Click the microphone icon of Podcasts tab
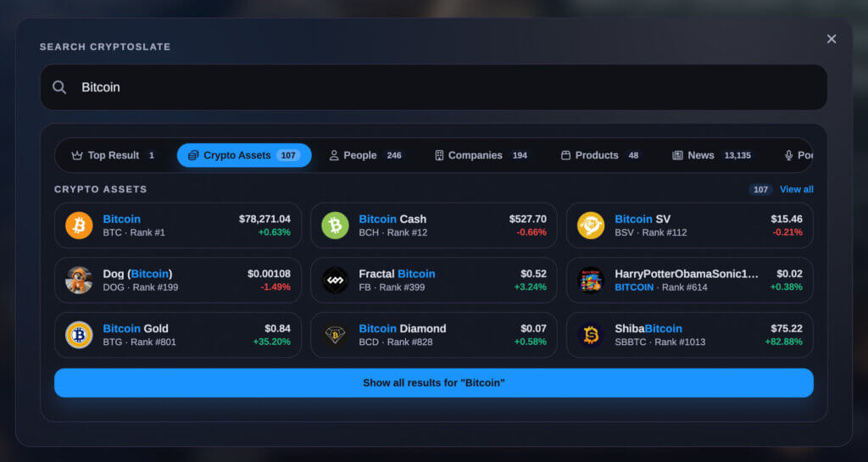 (x=789, y=155)
